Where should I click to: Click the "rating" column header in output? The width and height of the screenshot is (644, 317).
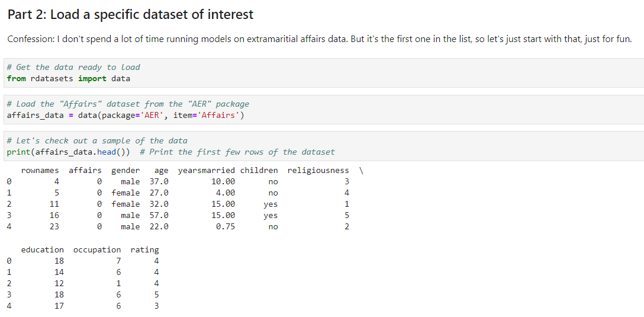(x=145, y=250)
